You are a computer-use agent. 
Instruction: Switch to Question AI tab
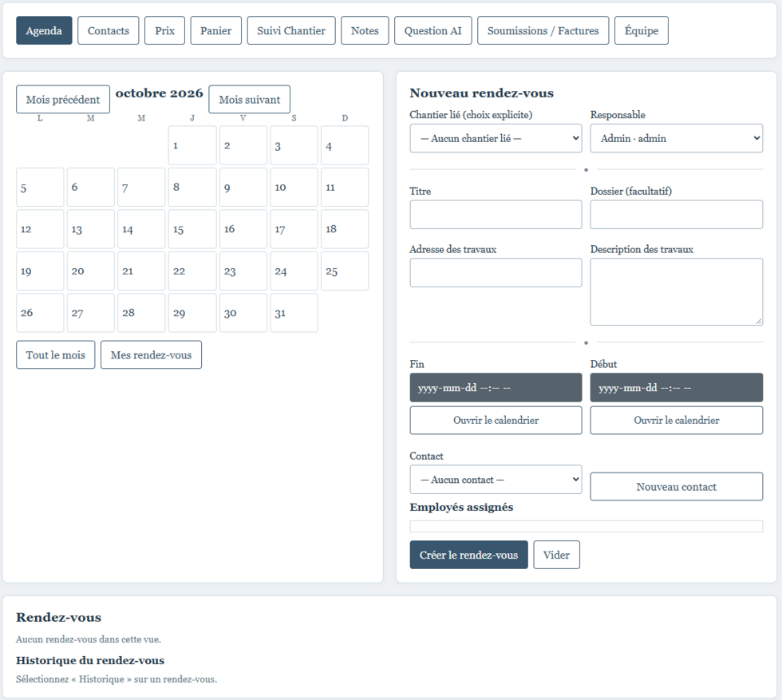pyautogui.click(x=432, y=30)
